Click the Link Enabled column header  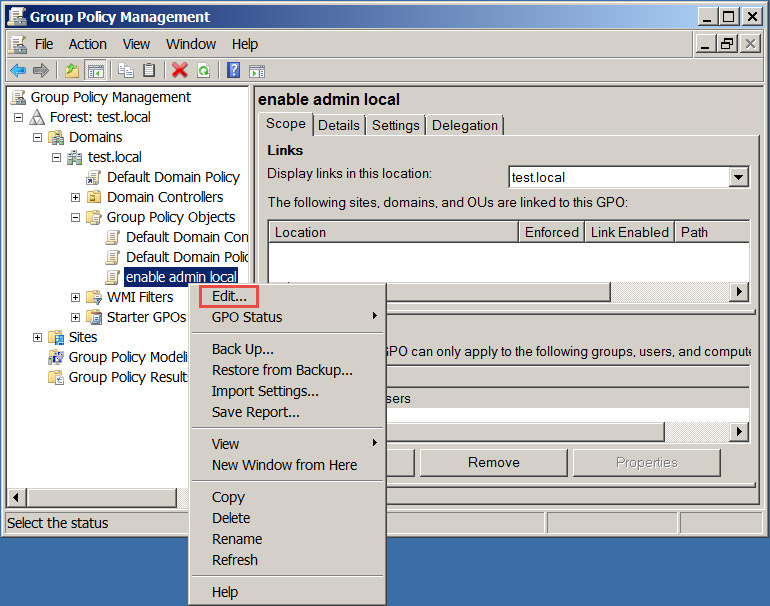[x=630, y=232]
